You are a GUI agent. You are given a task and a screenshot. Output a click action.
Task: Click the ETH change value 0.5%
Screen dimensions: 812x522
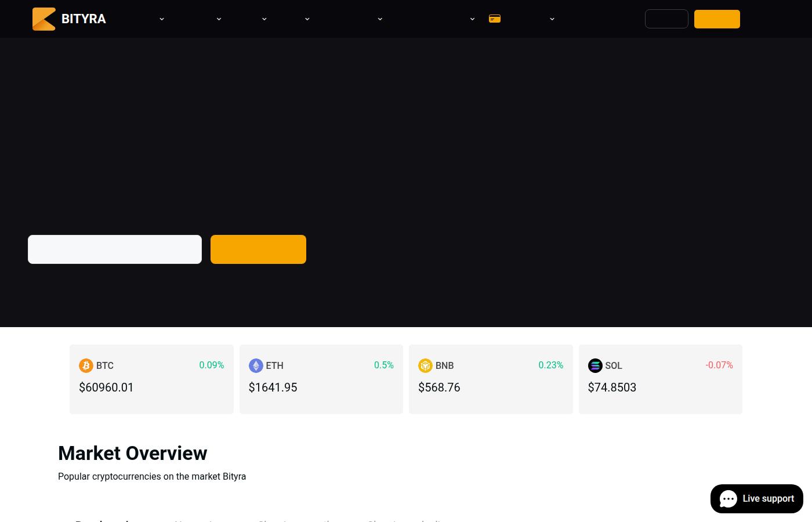384,365
